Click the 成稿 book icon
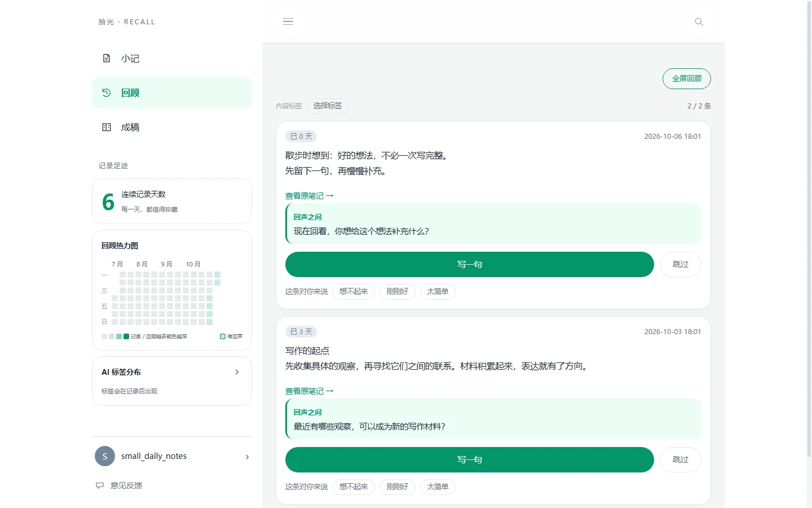 (107, 127)
